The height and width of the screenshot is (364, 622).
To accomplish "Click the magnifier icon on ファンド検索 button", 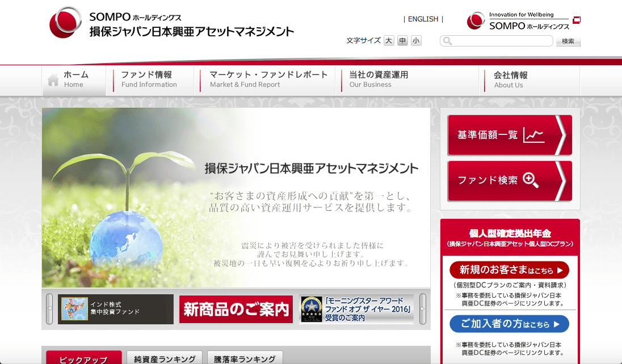I will pyautogui.click(x=531, y=180).
